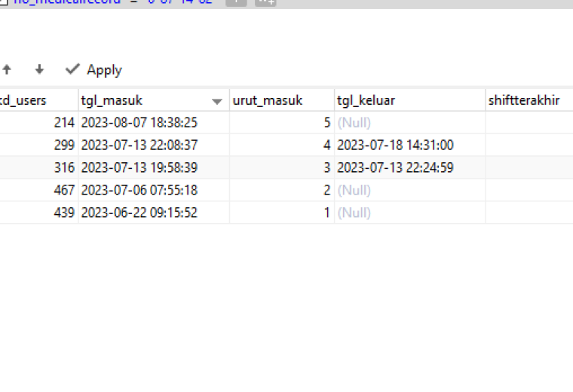Select the tgl_keluar column header
The width and height of the screenshot is (573, 392).
(410, 100)
